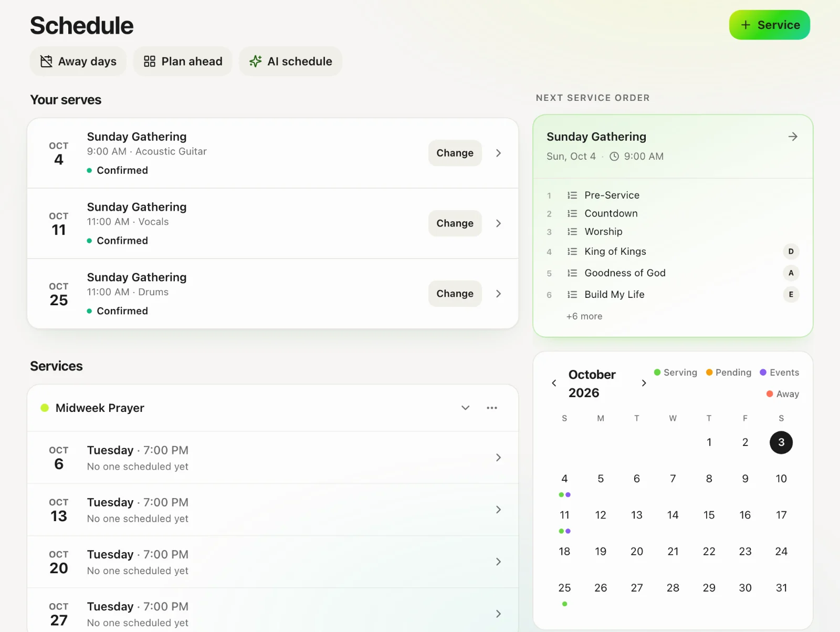Viewport: 840px width, 632px height.
Task: Open Oct 13 Tuesday service chevron
Action: pyautogui.click(x=498, y=510)
